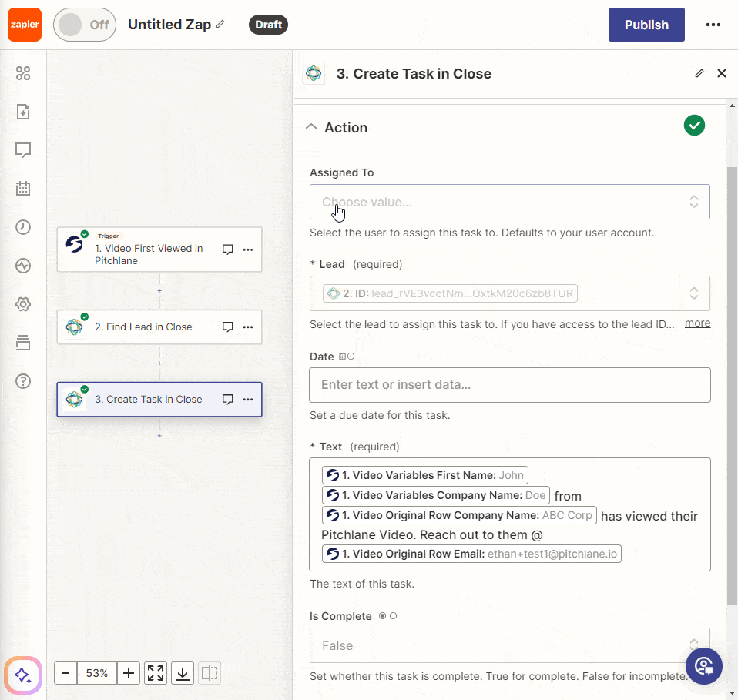Toggle the side panel layout icon

tap(210, 673)
